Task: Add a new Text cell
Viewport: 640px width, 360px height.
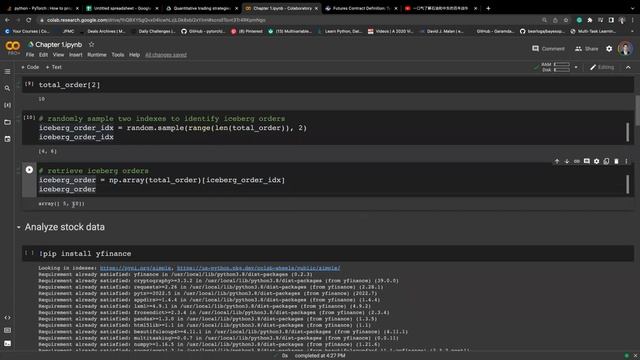Action: click(x=53, y=67)
